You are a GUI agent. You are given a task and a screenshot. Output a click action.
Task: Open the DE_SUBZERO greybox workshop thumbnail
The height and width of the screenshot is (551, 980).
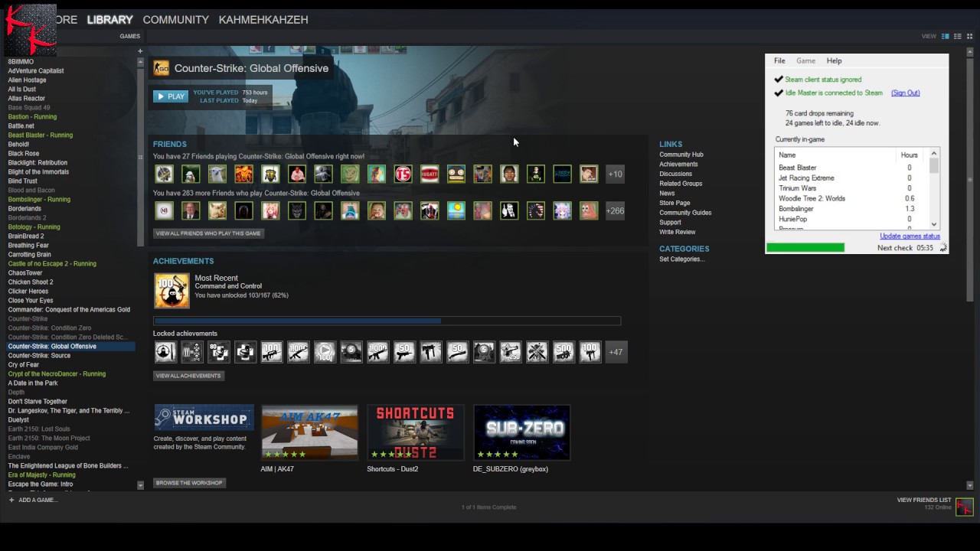[521, 432]
